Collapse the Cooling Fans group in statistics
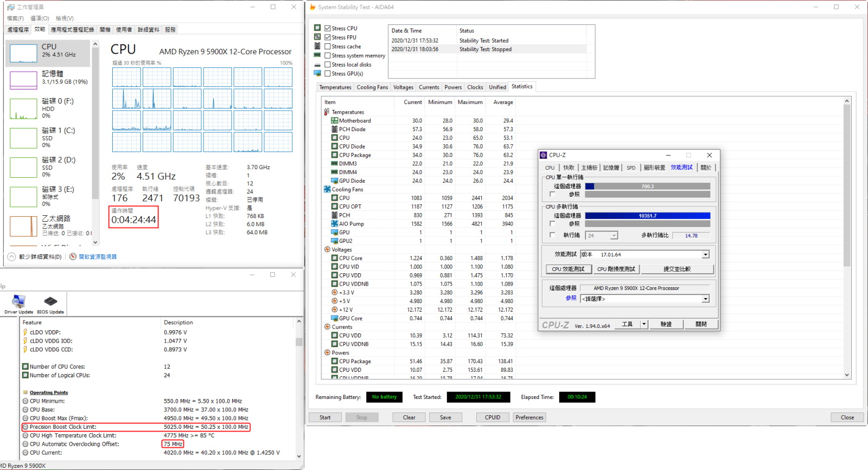Viewport: 868px width, 470px height. tap(327, 189)
